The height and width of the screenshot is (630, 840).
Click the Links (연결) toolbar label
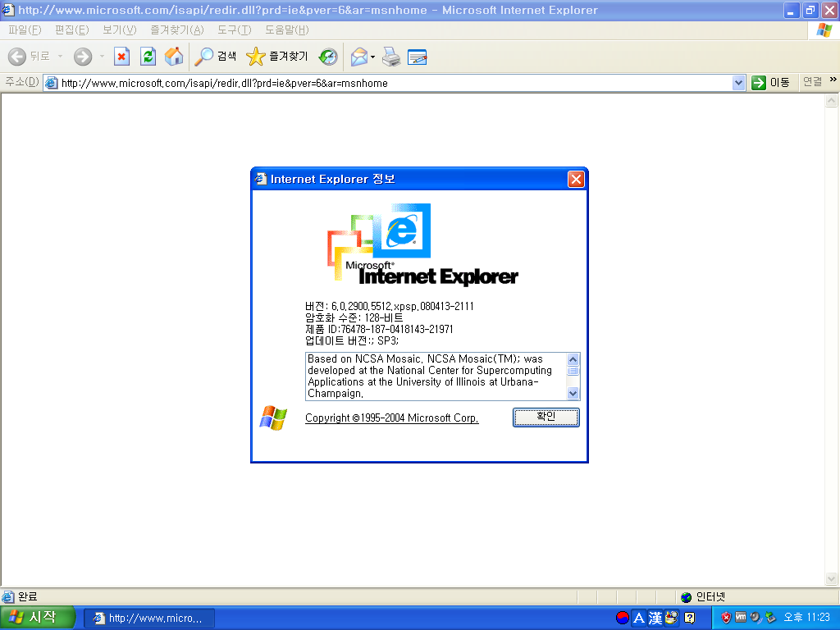812,82
